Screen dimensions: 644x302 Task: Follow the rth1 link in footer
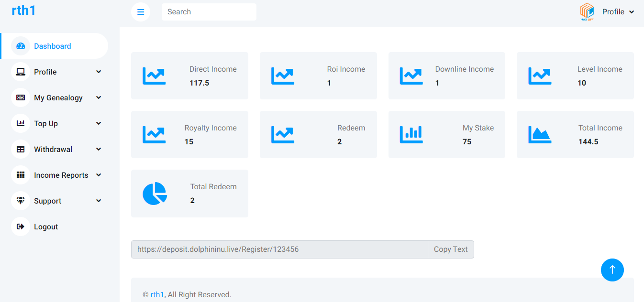coord(157,295)
